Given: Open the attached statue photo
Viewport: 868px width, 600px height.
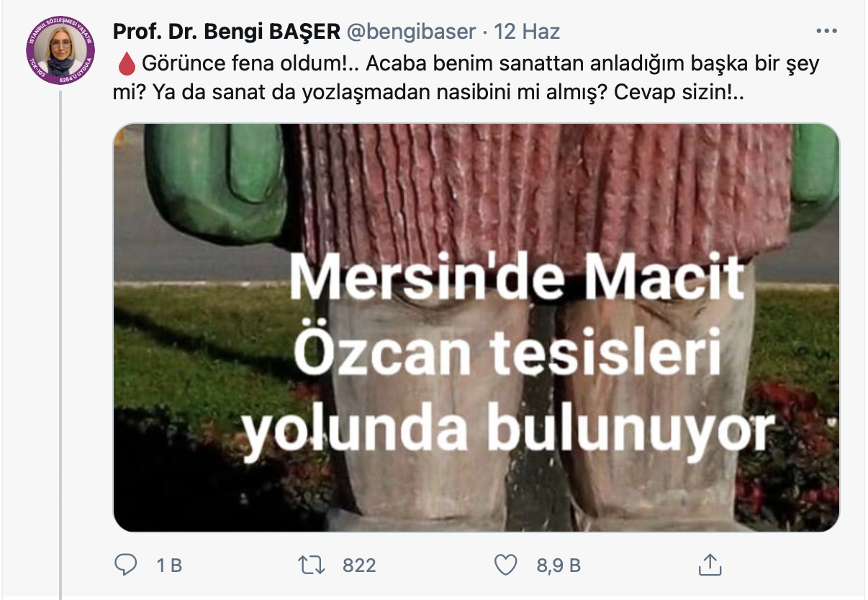Looking at the screenshot, I should [x=476, y=327].
